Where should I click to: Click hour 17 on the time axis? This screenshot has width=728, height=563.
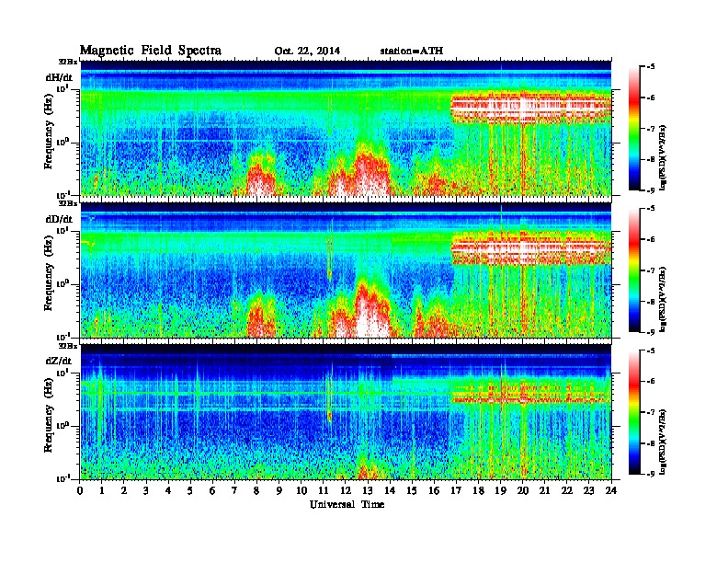457,490
